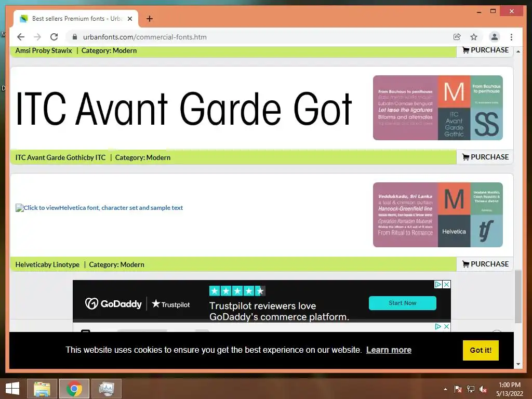
Task: Click the Helvetica font name link
Action: click(29, 264)
